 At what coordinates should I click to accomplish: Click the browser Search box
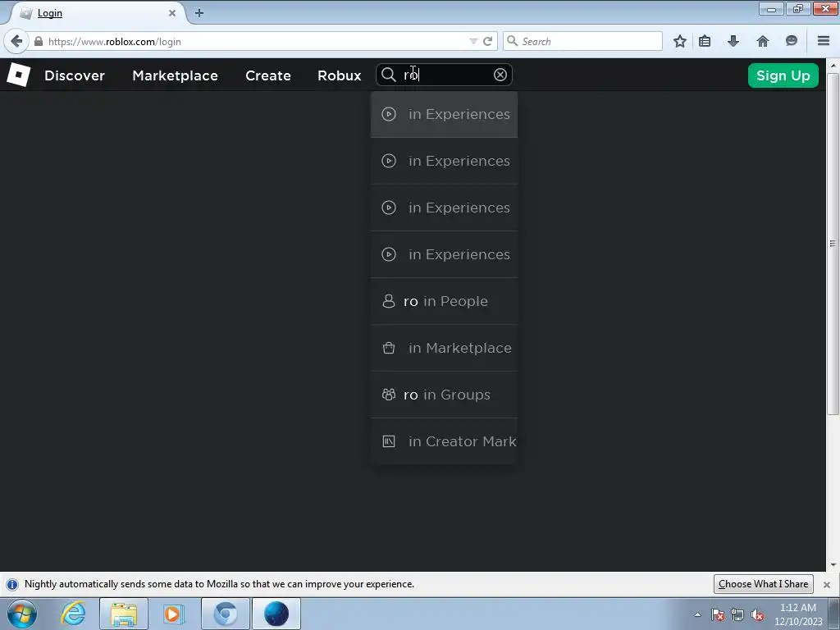[x=582, y=41]
